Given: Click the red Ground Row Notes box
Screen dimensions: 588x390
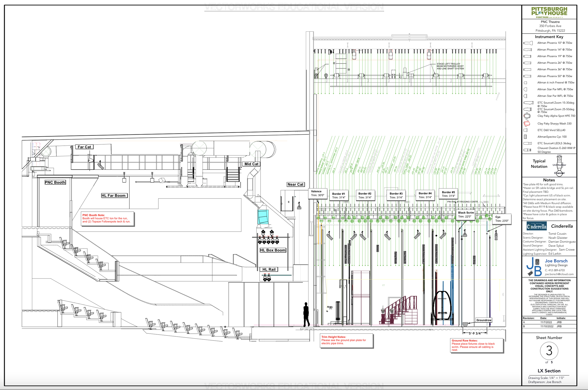Looking at the screenshot, I should (x=477, y=345).
